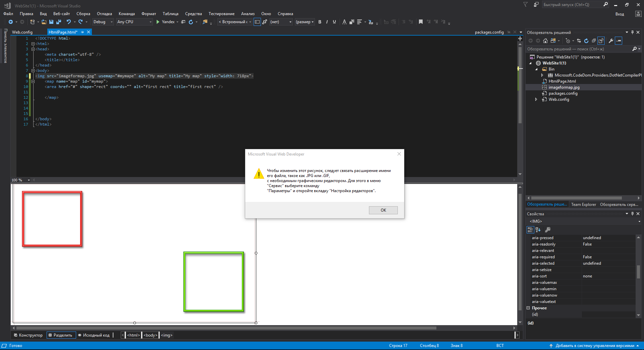Open the 100 % zoom dropdown
The image size is (644, 350).
coord(21,180)
